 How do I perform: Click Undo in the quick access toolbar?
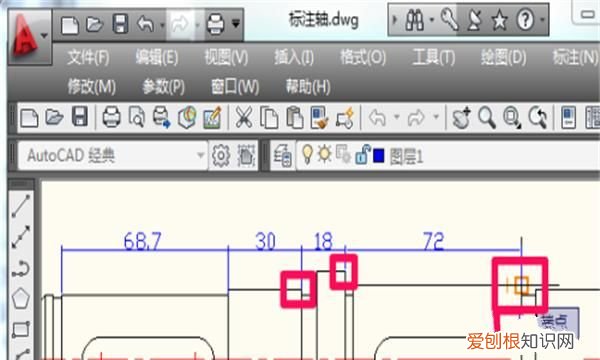(146, 24)
